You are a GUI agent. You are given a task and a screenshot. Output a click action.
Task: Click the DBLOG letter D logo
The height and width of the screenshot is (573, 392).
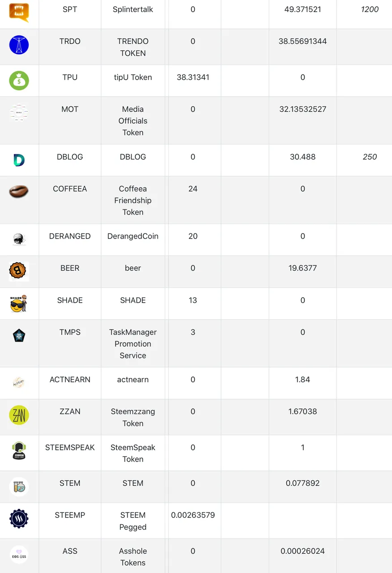19,160
